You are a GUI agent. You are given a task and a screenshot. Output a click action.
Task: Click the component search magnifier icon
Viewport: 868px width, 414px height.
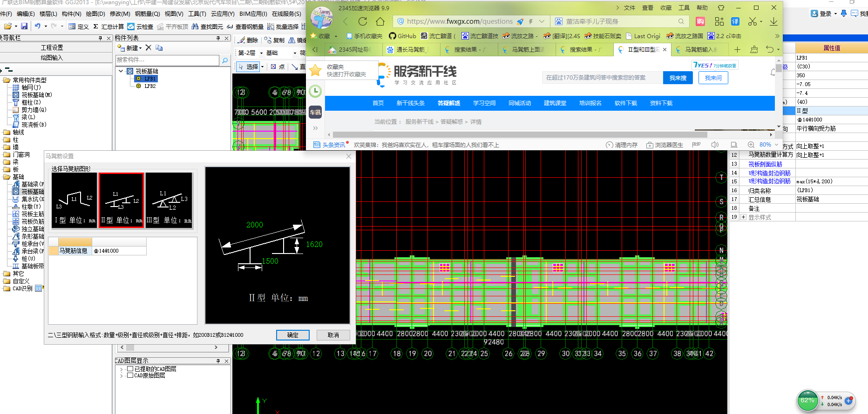click(x=225, y=60)
